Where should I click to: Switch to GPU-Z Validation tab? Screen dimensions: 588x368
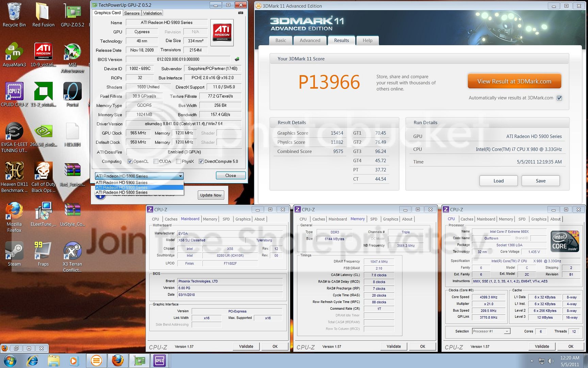152,13
